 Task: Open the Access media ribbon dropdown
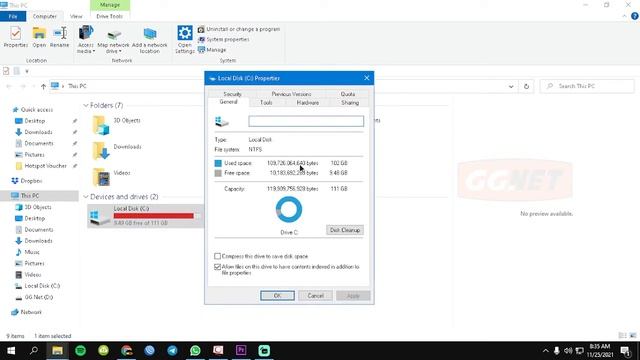[86, 40]
